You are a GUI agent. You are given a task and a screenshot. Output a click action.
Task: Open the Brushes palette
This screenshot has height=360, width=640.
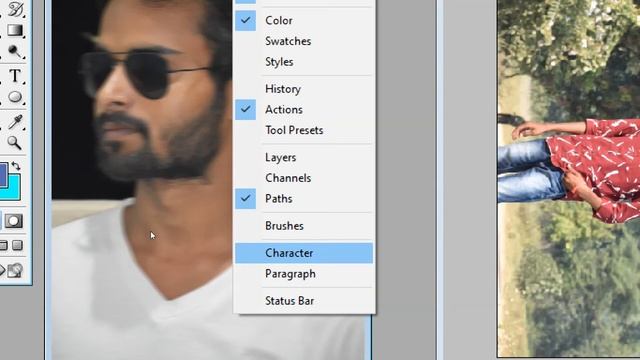point(304,226)
